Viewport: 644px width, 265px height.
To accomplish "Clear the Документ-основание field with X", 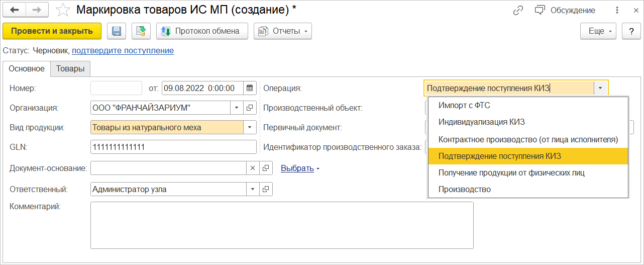I will click(x=253, y=168).
